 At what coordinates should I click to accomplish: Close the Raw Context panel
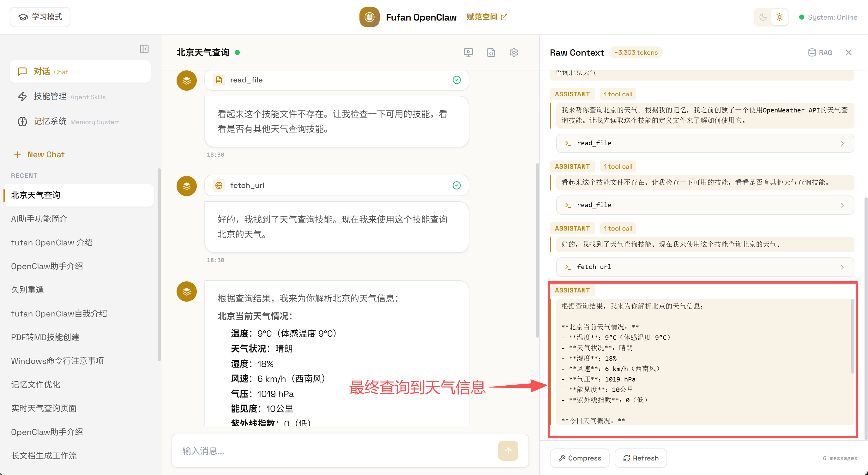(848, 52)
